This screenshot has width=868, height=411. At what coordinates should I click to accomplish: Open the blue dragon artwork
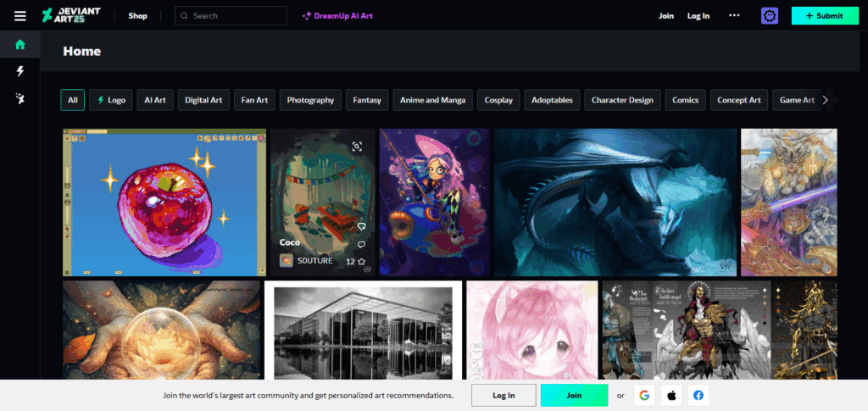click(615, 202)
